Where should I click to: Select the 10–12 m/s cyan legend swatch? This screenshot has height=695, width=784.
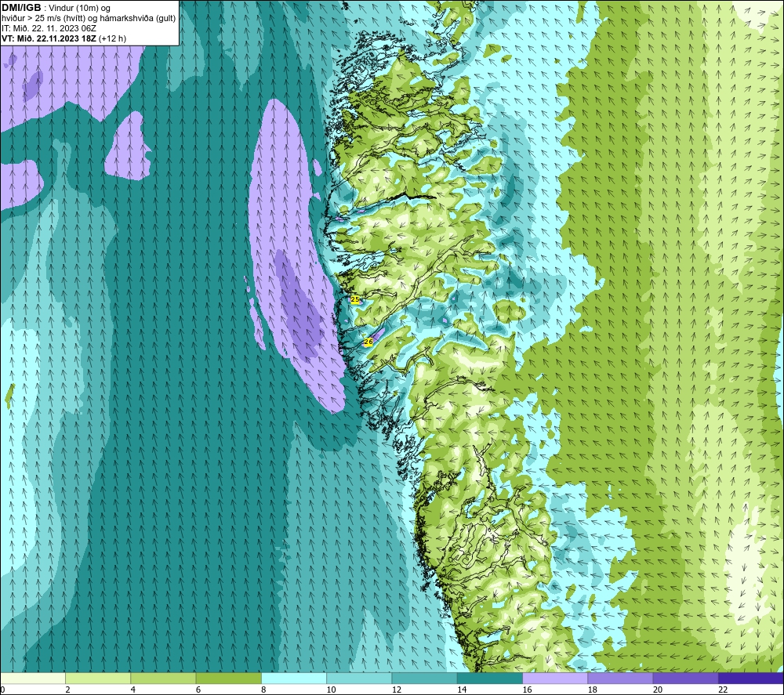tap(359, 678)
